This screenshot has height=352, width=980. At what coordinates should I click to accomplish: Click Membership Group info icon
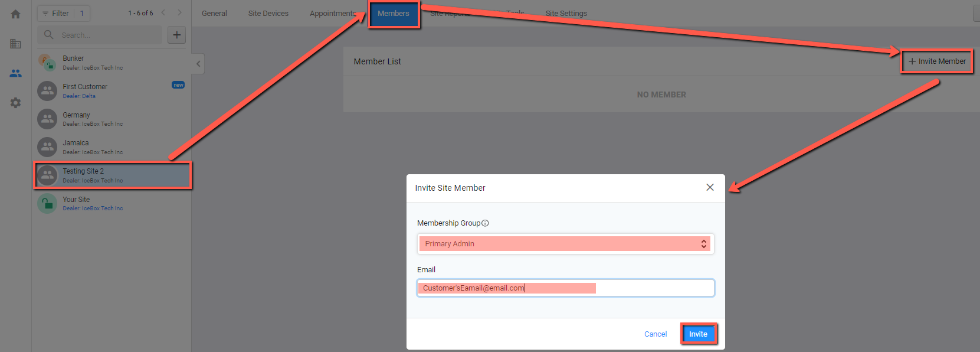coord(485,223)
